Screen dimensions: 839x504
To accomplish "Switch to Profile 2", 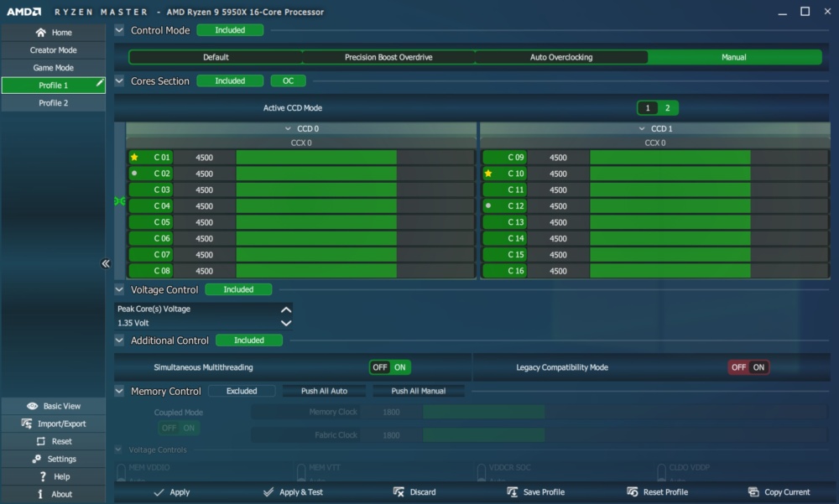I will point(54,102).
